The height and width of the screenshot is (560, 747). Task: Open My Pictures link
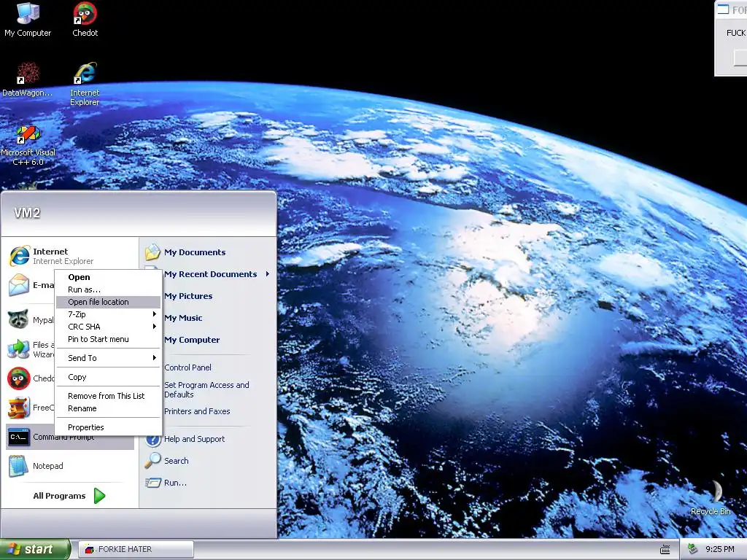click(x=188, y=296)
